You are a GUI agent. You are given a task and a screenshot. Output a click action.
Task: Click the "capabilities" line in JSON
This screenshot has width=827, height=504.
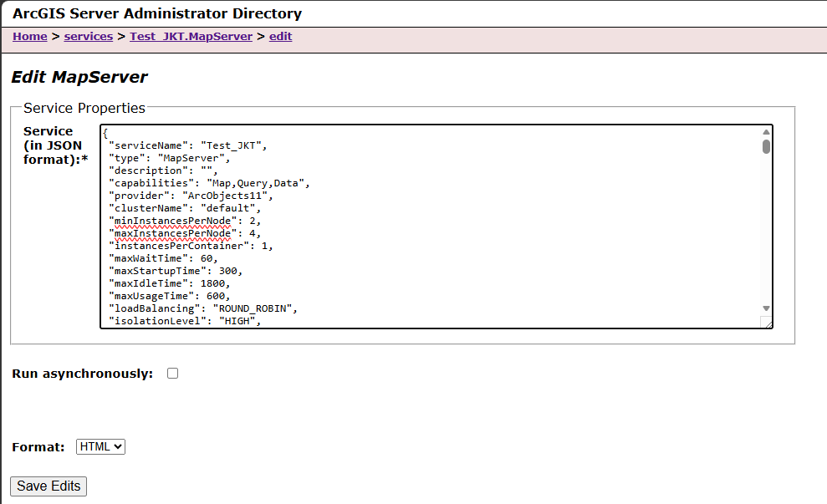tap(209, 184)
